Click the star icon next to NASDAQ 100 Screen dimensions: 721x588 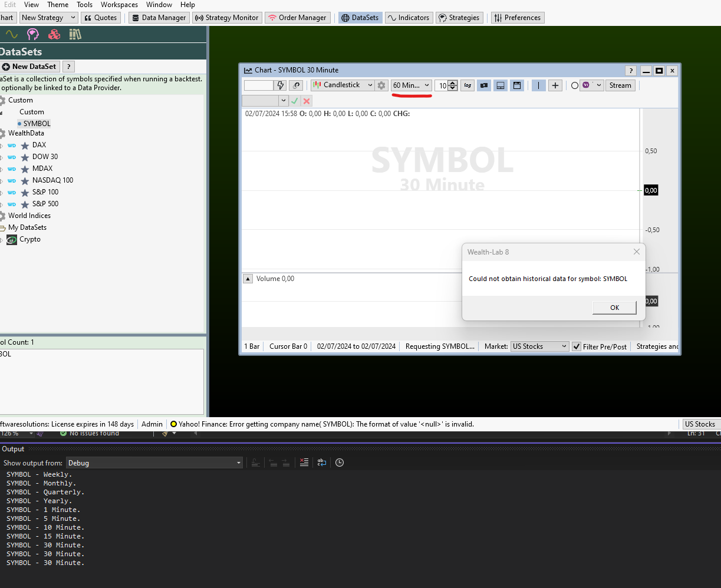25,181
